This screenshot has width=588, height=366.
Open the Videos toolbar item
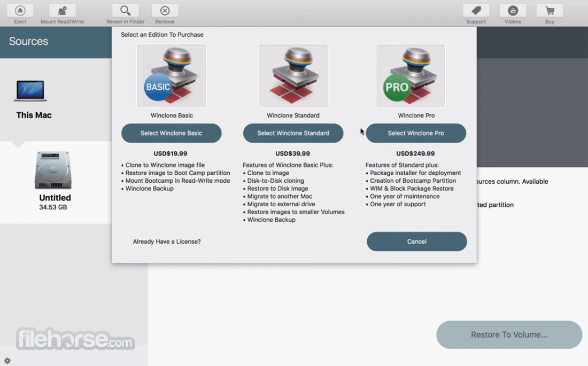[513, 11]
